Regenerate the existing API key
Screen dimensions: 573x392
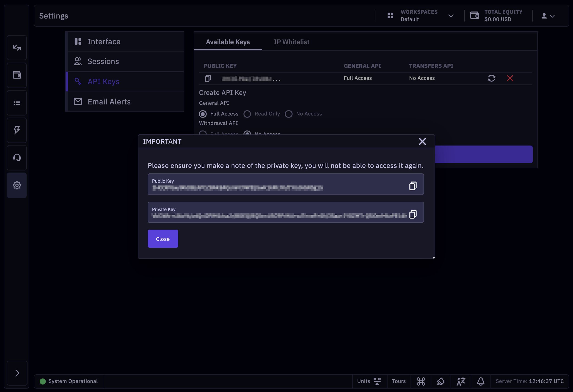(491, 78)
